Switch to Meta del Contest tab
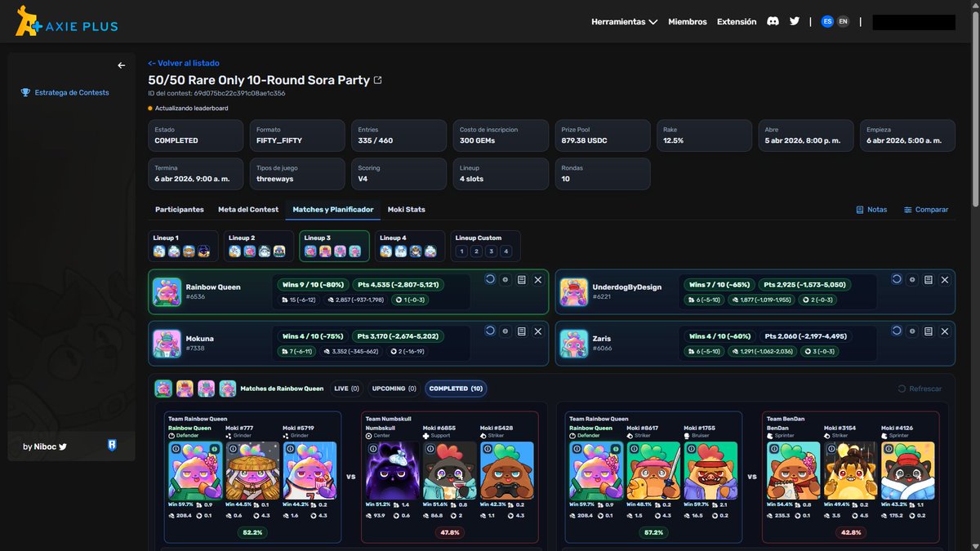The image size is (980, 551). 248,210
